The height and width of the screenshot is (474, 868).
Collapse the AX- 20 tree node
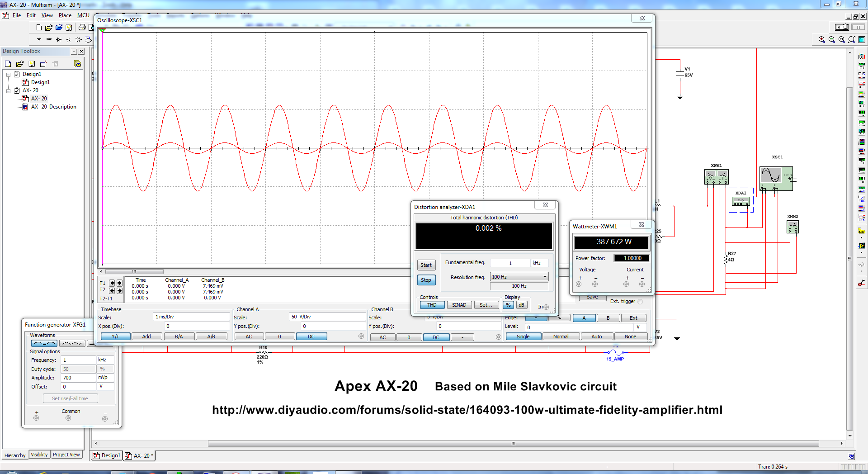8,91
